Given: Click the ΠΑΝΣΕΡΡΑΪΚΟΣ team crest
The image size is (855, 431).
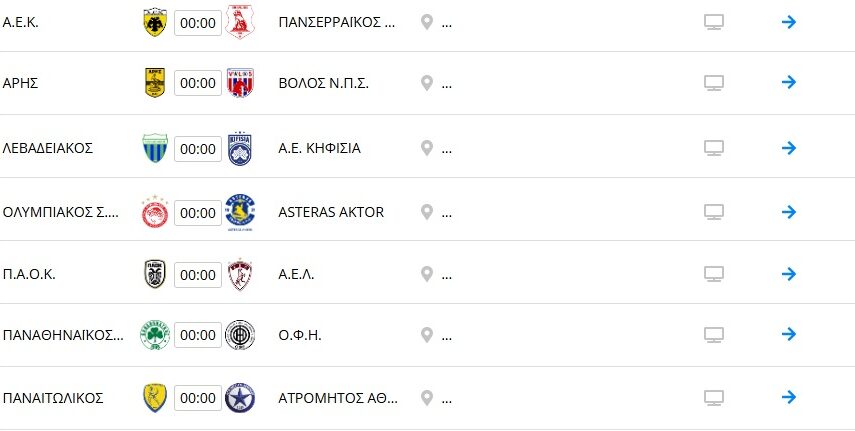Looking at the screenshot, I should pos(240,22).
